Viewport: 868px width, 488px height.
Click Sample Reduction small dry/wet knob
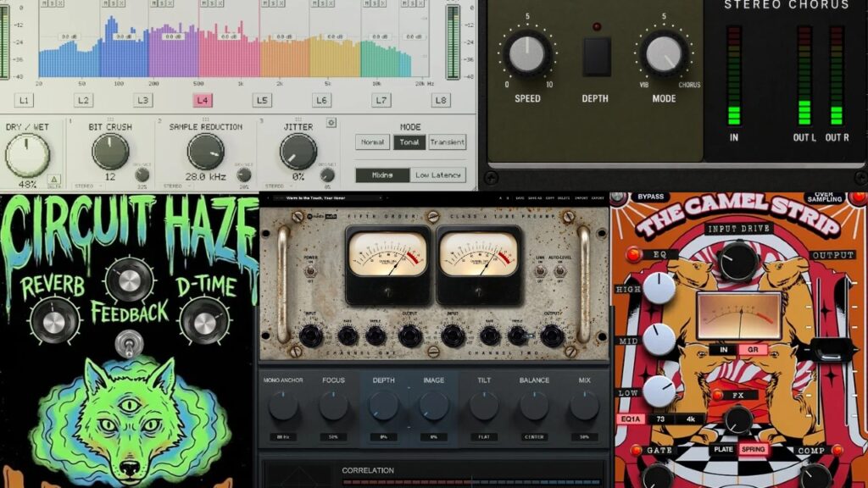pos(243,175)
